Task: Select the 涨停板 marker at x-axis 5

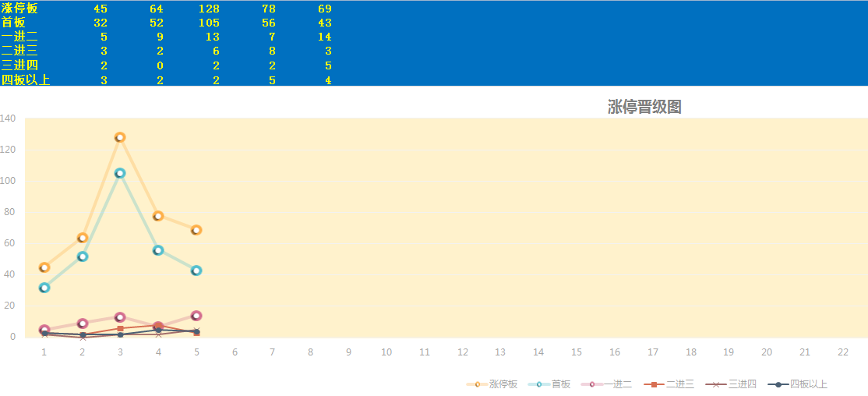Action: coord(196,230)
